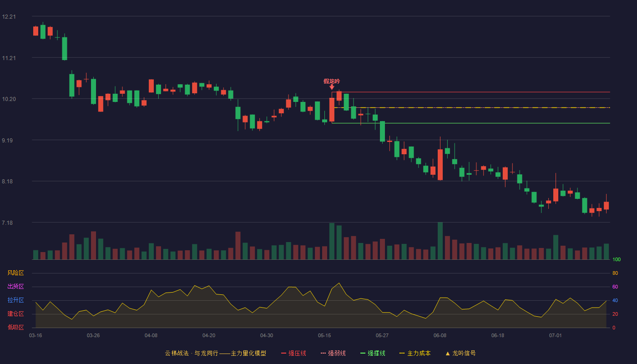Click the large red candle at 06-08
637x364 pixels.
point(440,165)
